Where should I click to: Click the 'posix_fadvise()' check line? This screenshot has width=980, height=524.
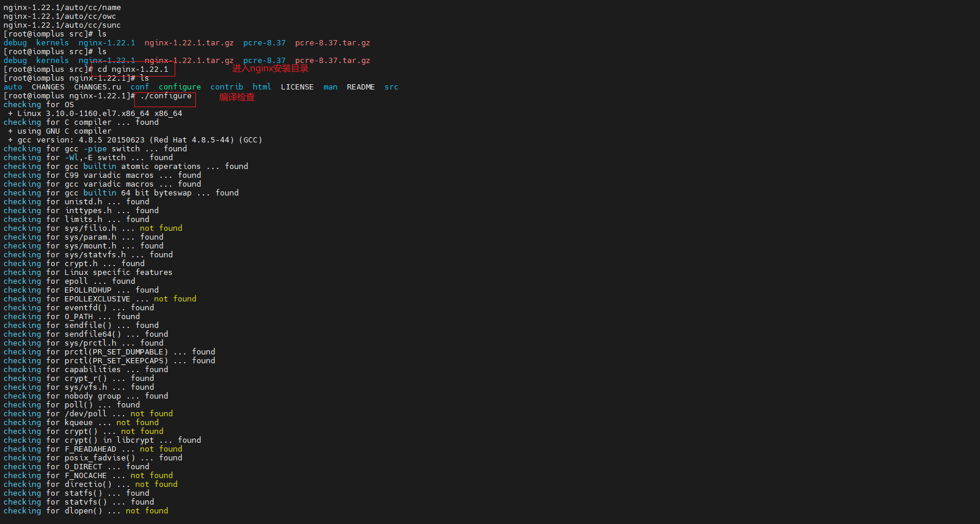pyautogui.click(x=93, y=458)
